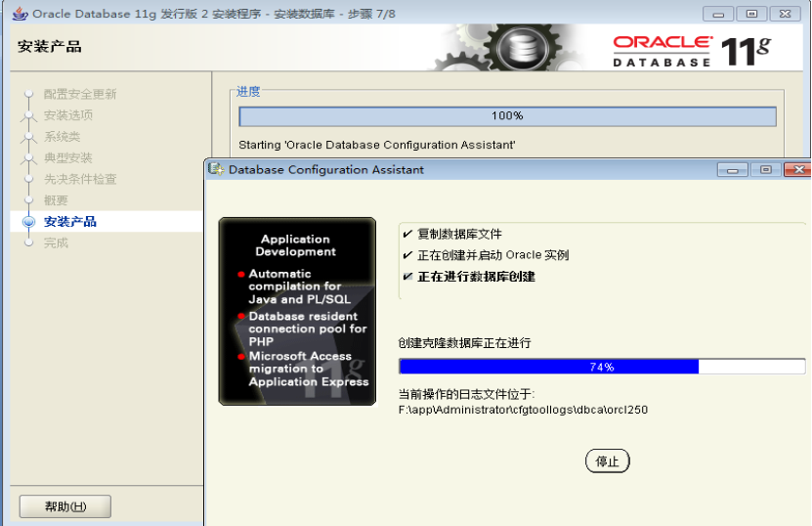Close the Oracle Database 11g installer window
812x526 pixels.
(x=785, y=14)
